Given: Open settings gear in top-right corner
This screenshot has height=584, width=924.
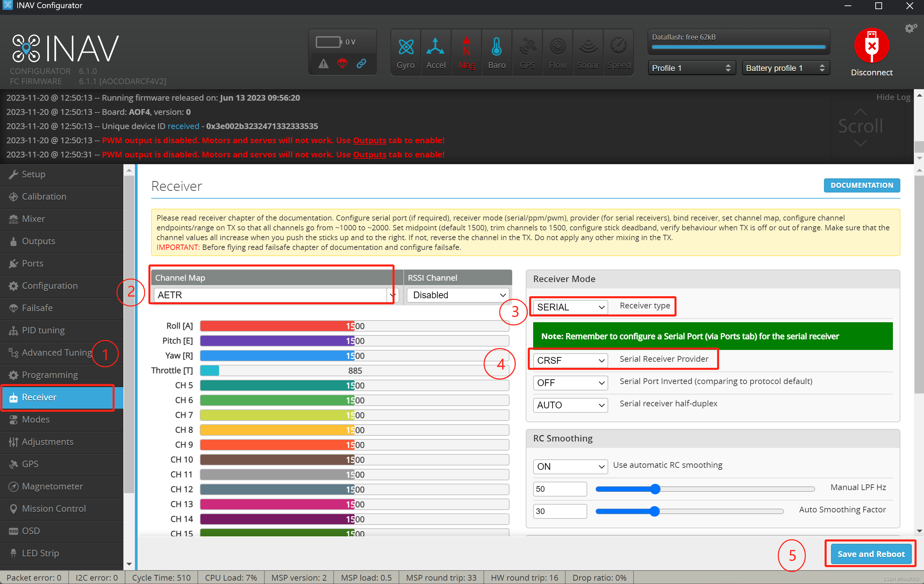Looking at the screenshot, I should pyautogui.click(x=910, y=28).
